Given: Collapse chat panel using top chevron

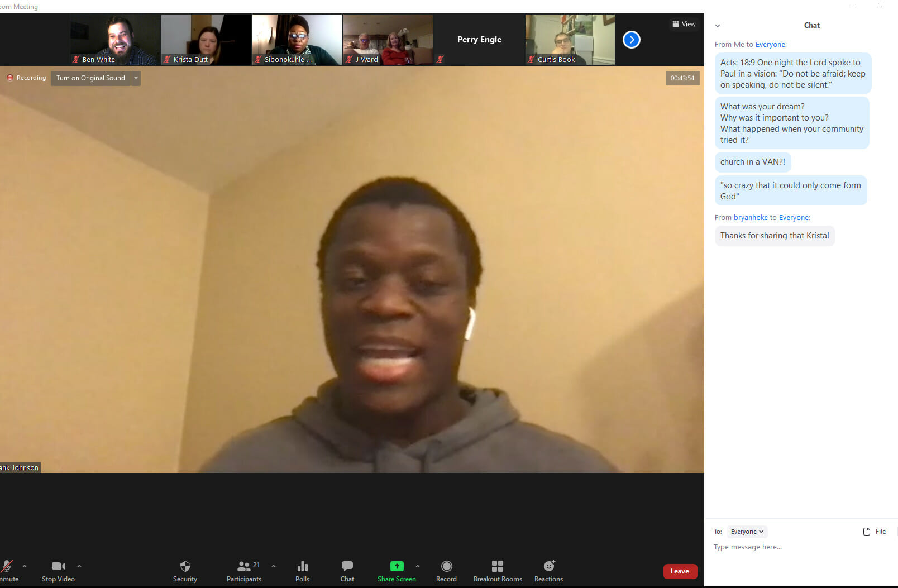Looking at the screenshot, I should 718,26.
